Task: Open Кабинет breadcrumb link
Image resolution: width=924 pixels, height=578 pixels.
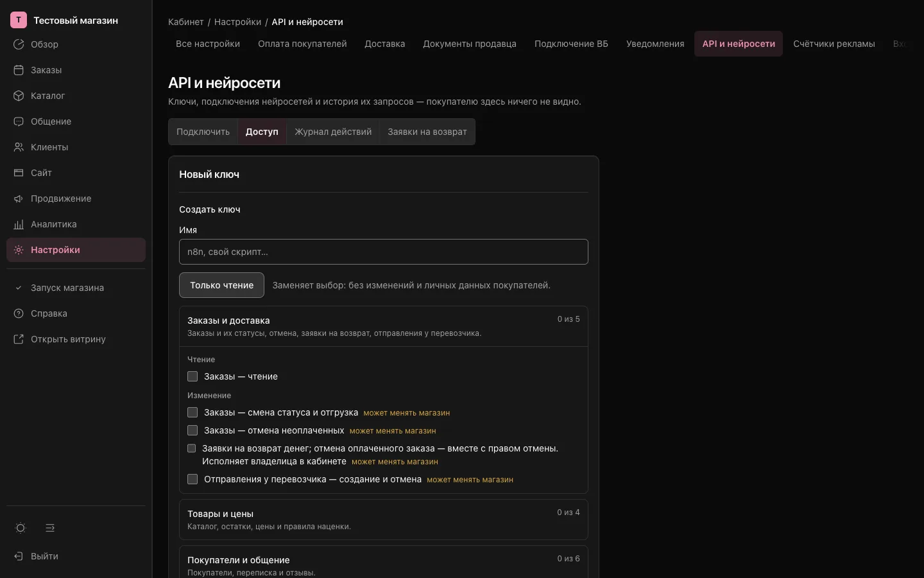Action: coord(186,22)
